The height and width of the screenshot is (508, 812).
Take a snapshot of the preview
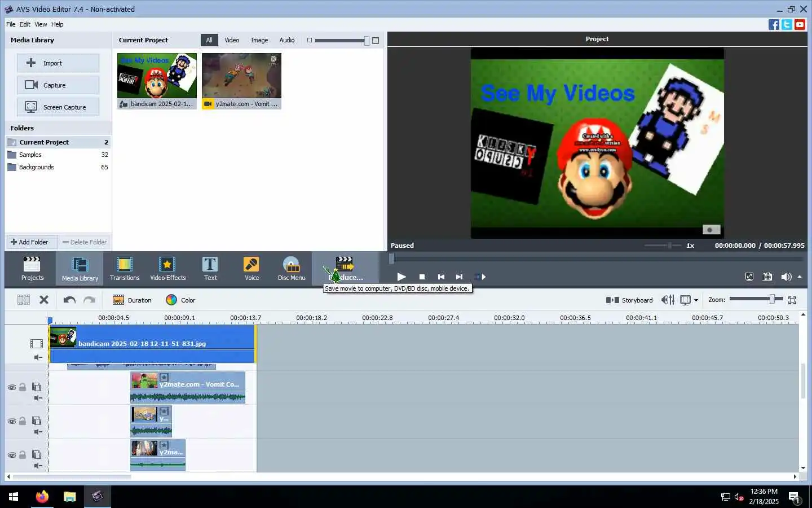click(767, 277)
